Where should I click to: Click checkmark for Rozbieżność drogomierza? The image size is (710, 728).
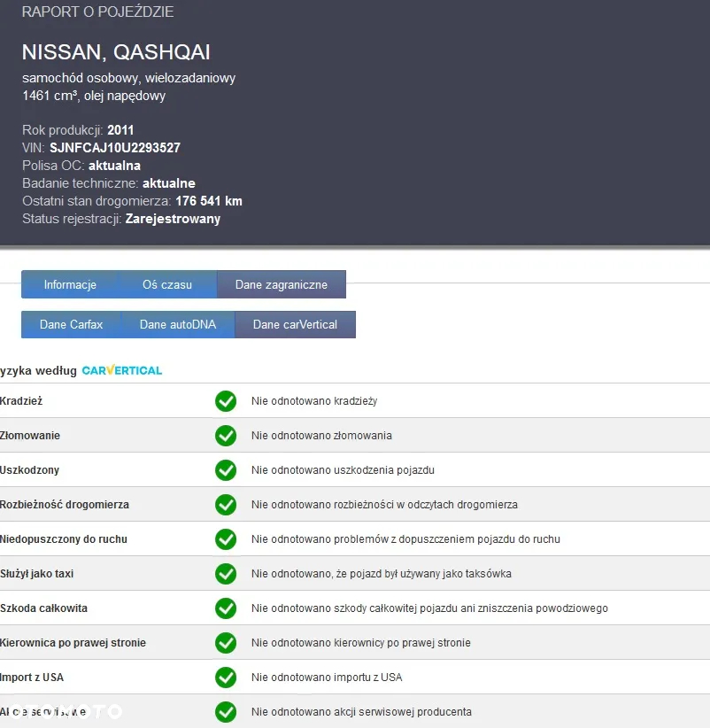pos(226,505)
